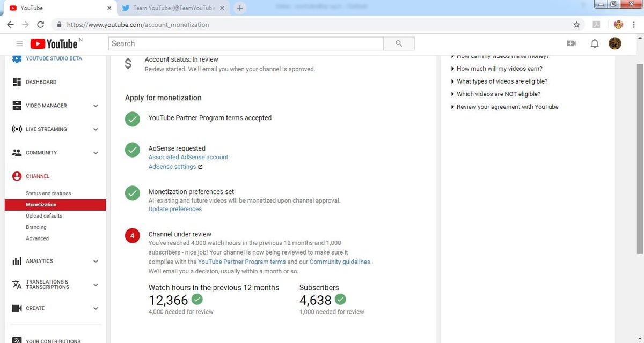The width and height of the screenshot is (644, 343).
Task: Open Community guidelines link
Action: click(340, 262)
